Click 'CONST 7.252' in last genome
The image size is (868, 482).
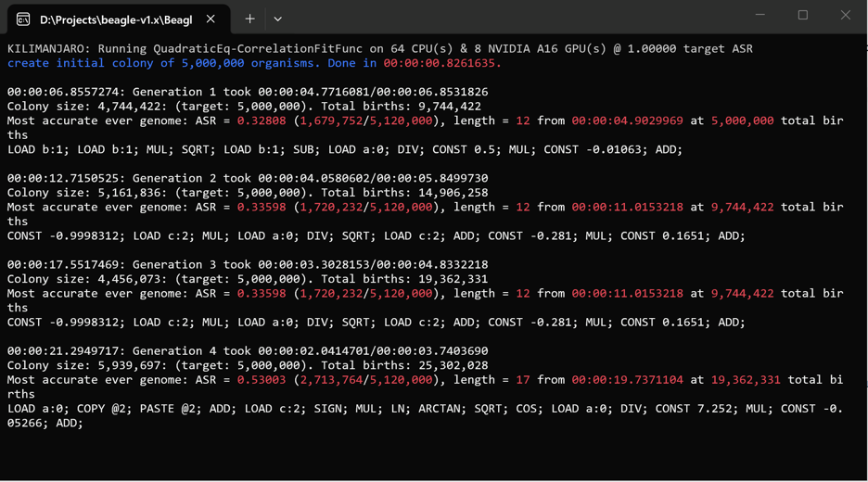(x=693, y=409)
